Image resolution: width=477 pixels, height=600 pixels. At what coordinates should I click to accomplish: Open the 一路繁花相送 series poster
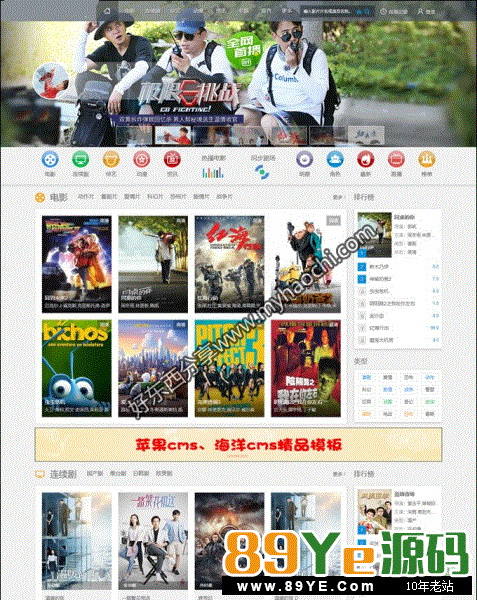click(x=153, y=541)
